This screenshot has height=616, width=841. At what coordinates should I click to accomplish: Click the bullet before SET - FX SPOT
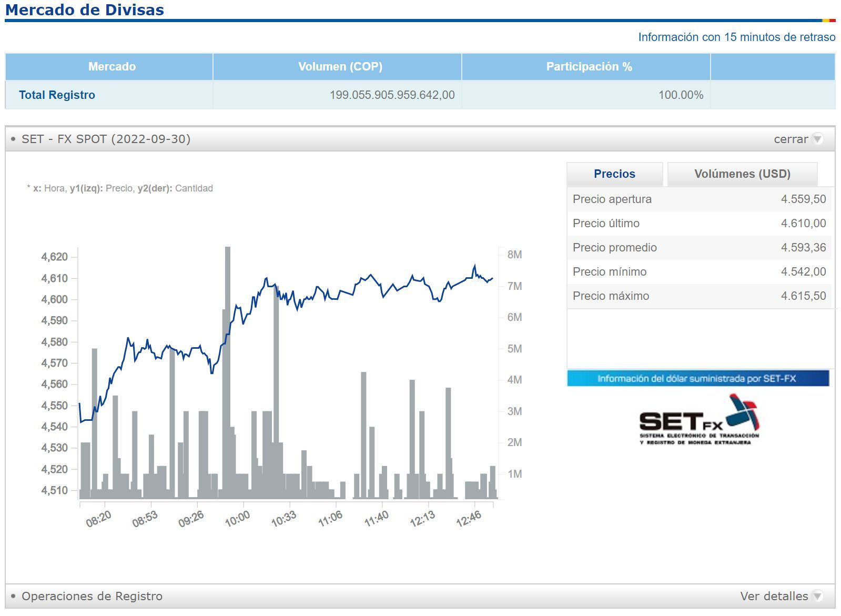coord(13,139)
